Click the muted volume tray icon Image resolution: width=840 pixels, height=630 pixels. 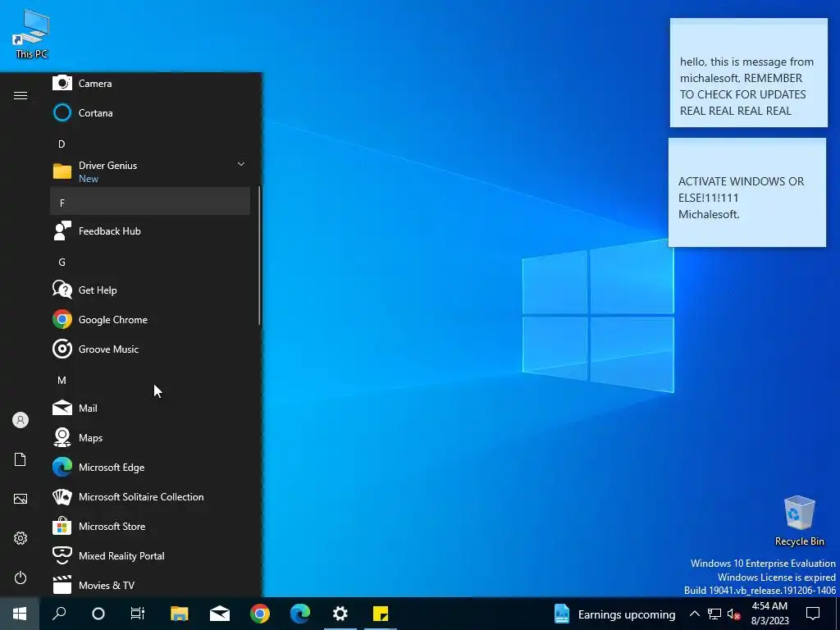[x=733, y=614]
